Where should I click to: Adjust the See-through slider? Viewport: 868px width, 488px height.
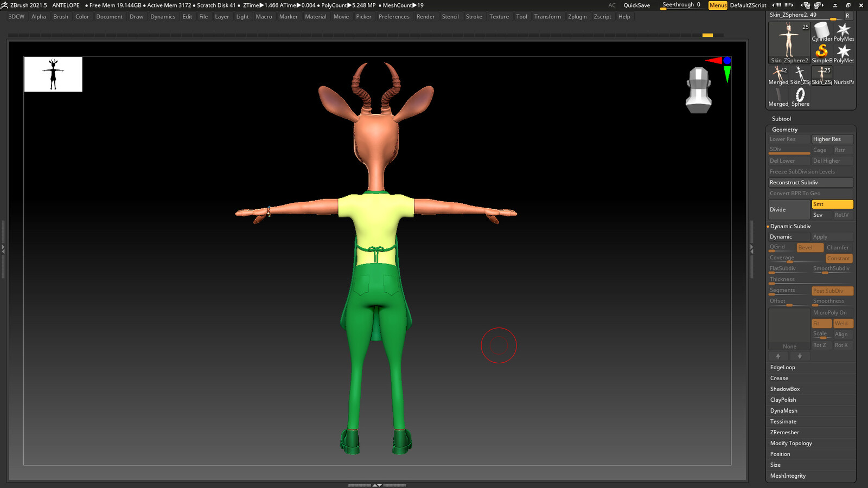point(681,5)
